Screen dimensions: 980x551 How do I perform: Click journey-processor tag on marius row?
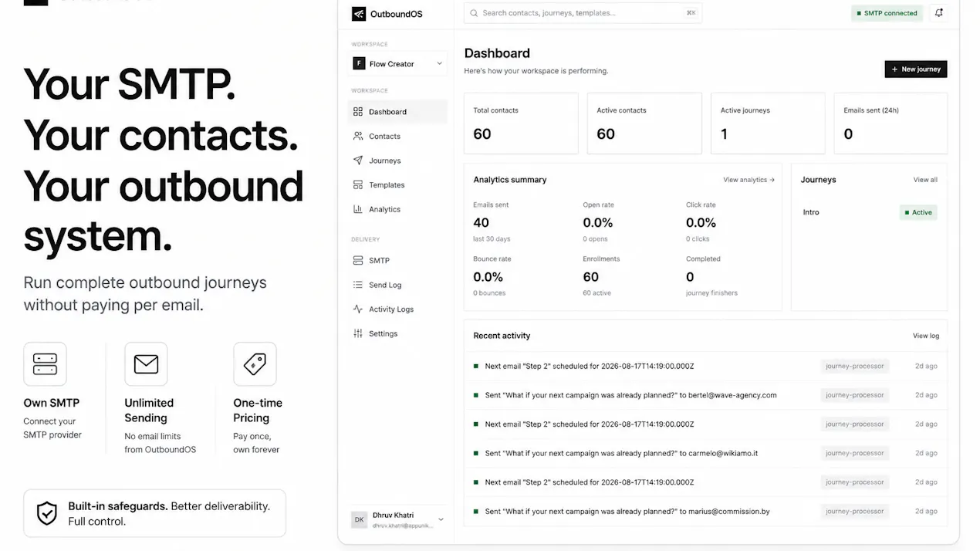(x=854, y=511)
